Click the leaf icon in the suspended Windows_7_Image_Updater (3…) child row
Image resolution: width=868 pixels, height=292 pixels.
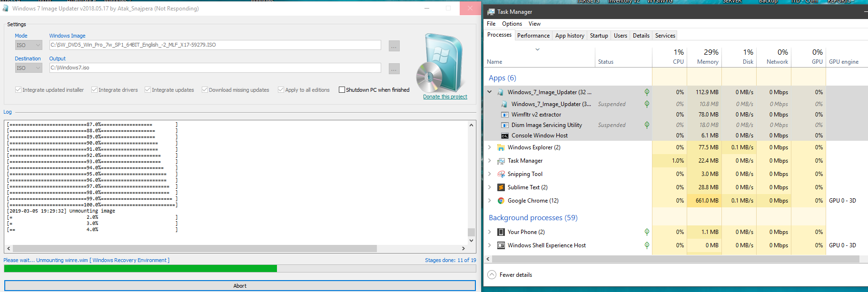(x=647, y=104)
